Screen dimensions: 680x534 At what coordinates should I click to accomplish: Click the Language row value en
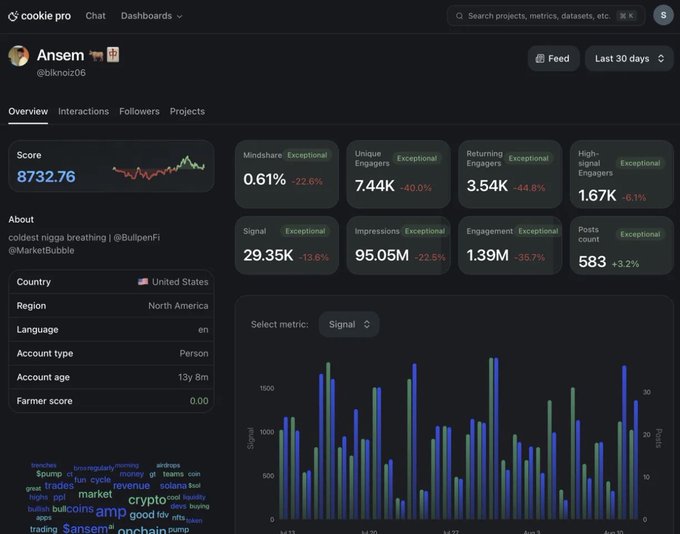[x=203, y=330]
